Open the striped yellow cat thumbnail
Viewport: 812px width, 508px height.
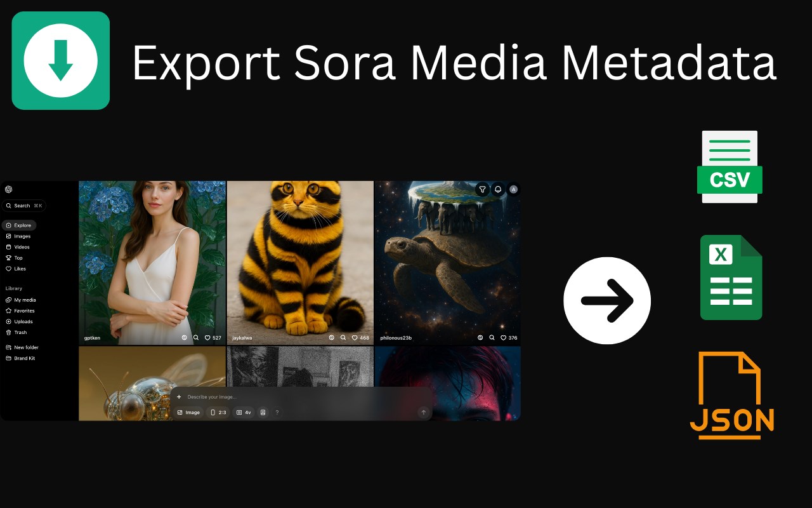click(x=300, y=262)
